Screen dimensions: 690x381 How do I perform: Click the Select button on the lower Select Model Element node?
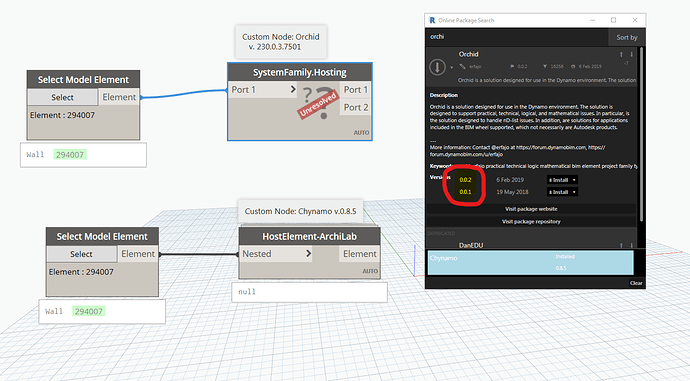pos(81,254)
